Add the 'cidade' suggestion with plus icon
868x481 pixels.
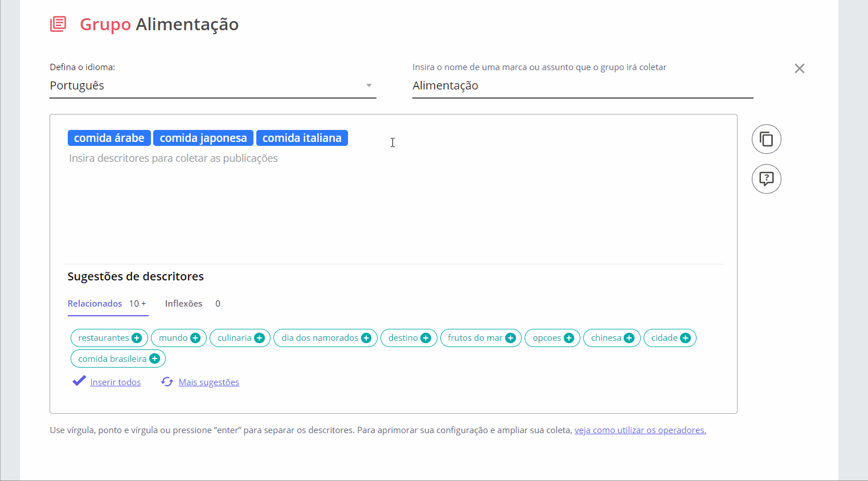click(685, 338)
